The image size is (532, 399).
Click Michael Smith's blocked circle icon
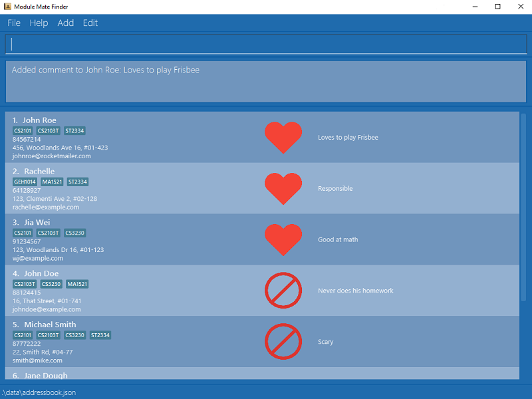pos(283,342)
